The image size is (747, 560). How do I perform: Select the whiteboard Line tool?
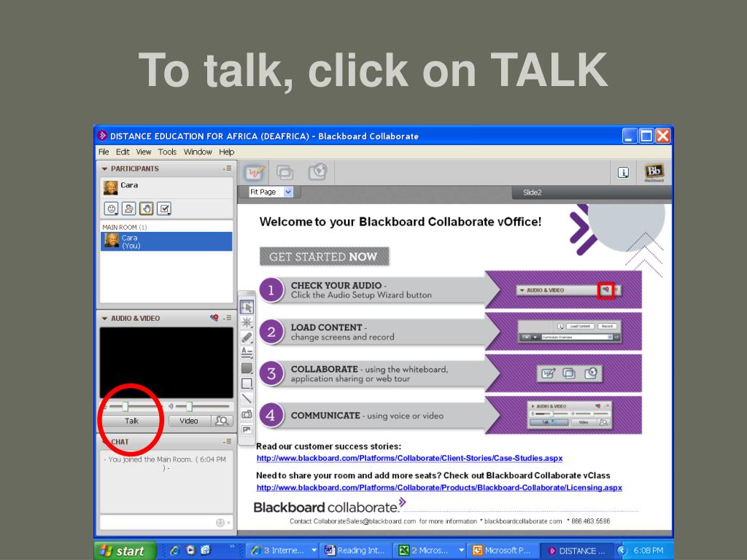[247, 399]
